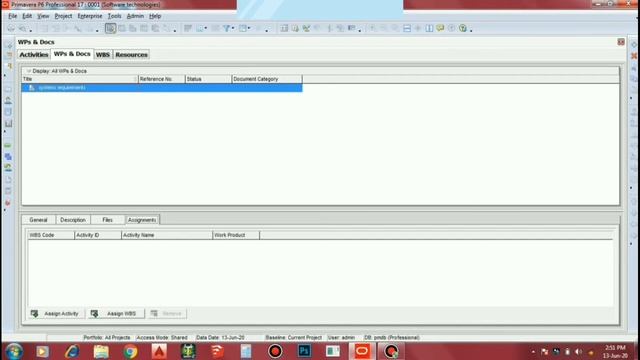Click the red triangle A icon in the taskbar
The width and height of the screenshot is (640, 360).
(x=159, y=351)
